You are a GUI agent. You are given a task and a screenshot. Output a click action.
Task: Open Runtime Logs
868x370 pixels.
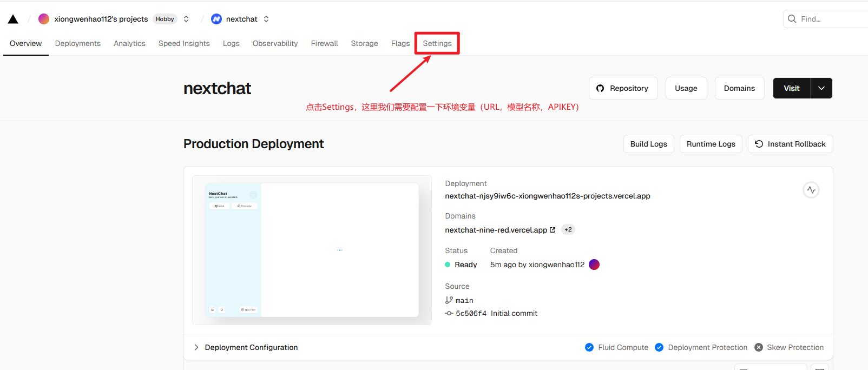(711, 144)
